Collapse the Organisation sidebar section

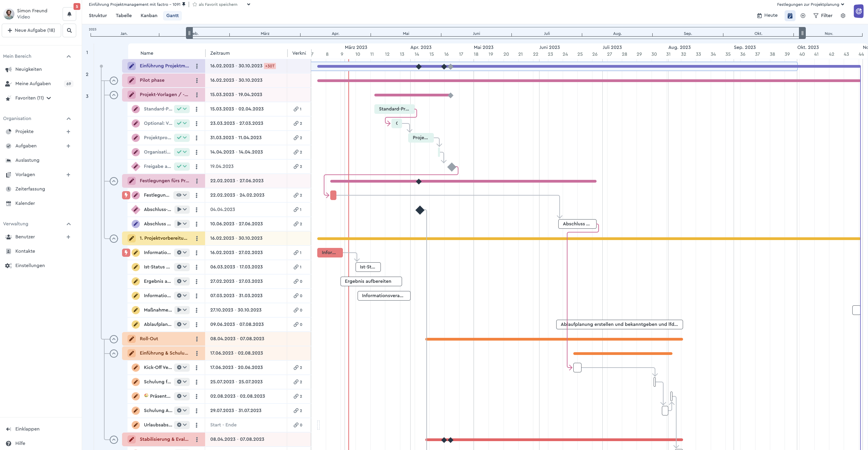pyautogui.click(x=69, y=119)
